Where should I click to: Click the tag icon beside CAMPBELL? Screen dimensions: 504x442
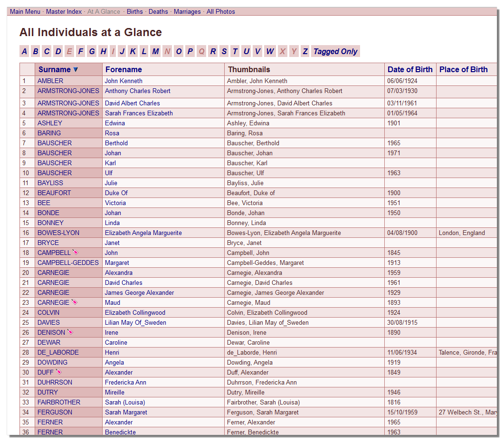point(76,252)
